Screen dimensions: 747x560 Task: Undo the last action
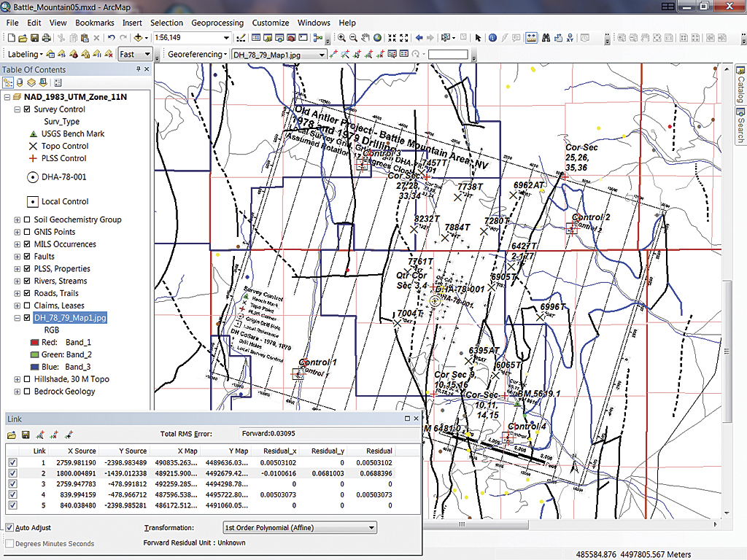pyautogui.click(x=111, y=38)
